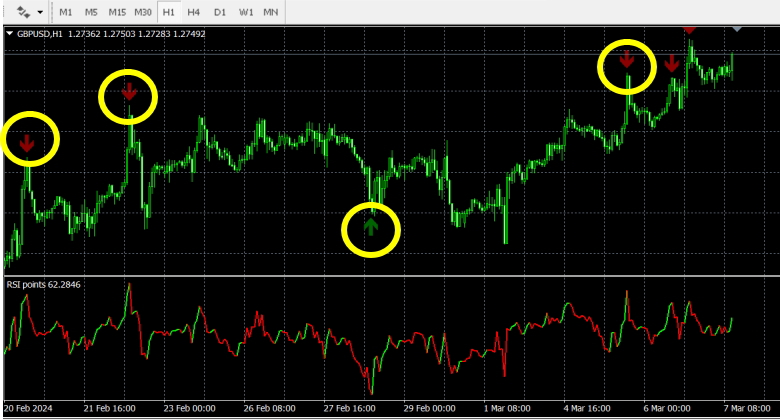Click the '6 Mar 00:00' time label
Screen dimensions: 780x420
(x=667, y=409)
